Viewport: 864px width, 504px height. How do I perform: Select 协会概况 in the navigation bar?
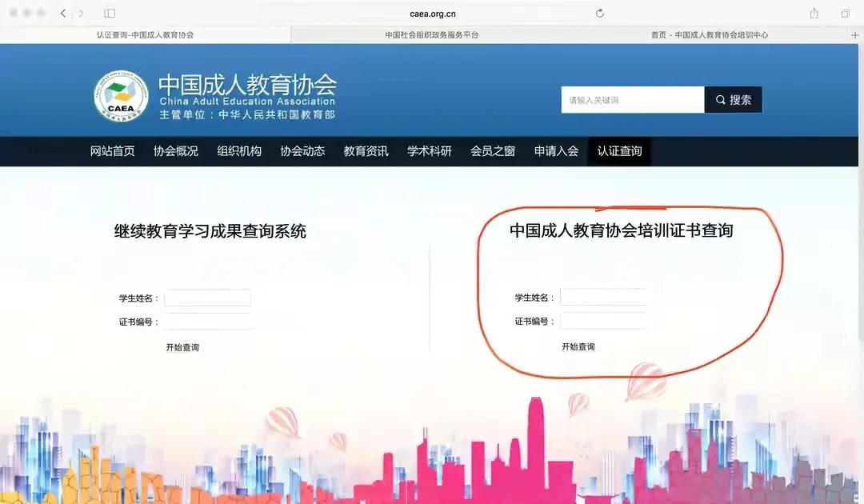176,151
